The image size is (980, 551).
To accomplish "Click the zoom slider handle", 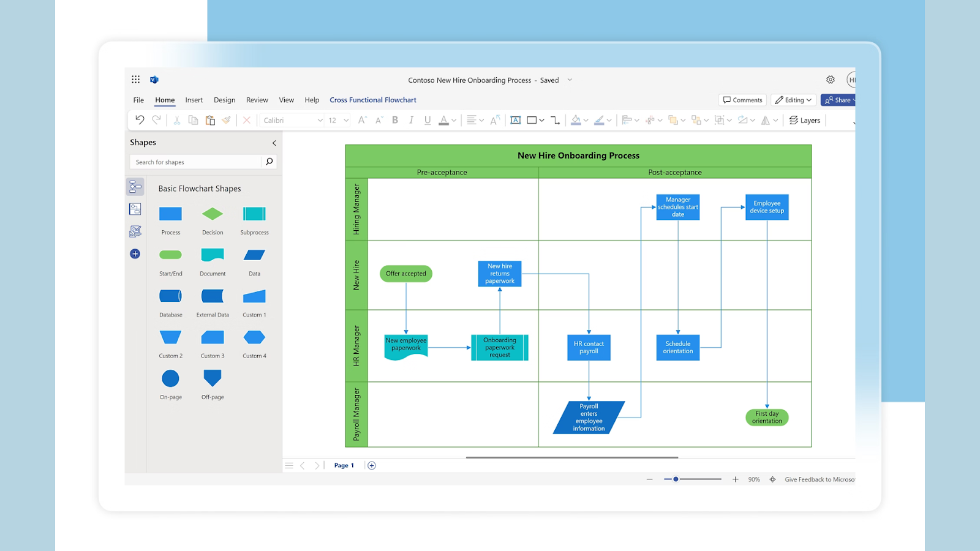I will pos(676,479).
